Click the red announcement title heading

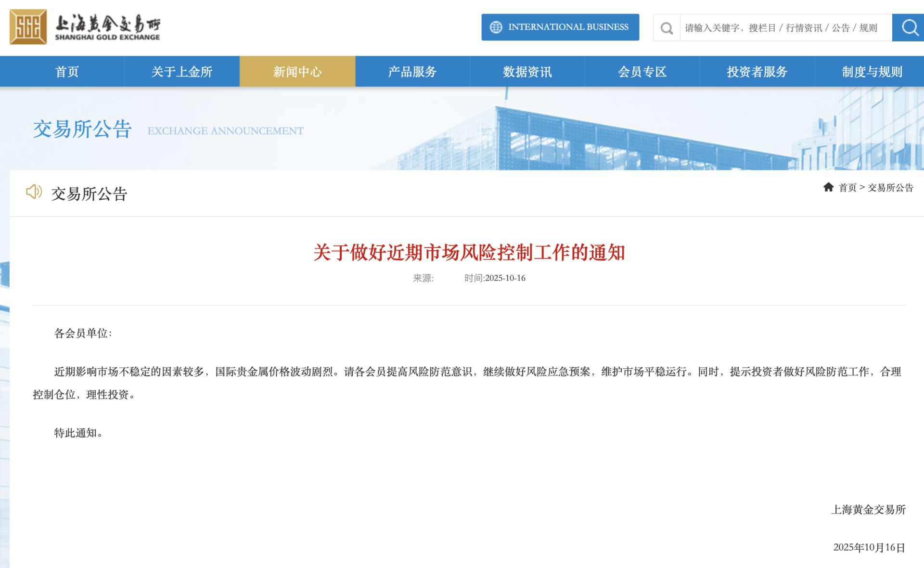(469, 253)
